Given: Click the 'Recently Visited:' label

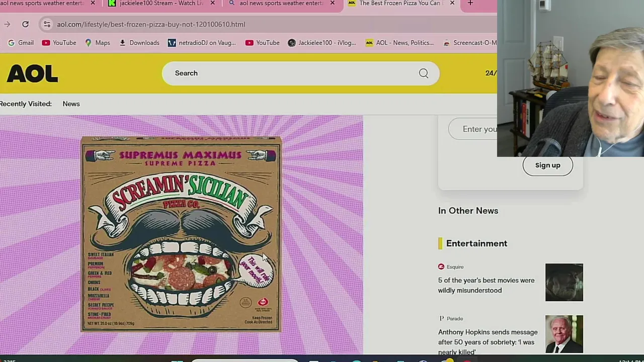Looking at the screenshot, I should (x=26, y=104).
